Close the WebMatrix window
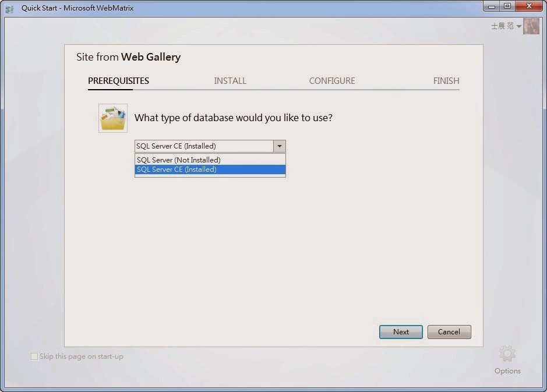 529,6
